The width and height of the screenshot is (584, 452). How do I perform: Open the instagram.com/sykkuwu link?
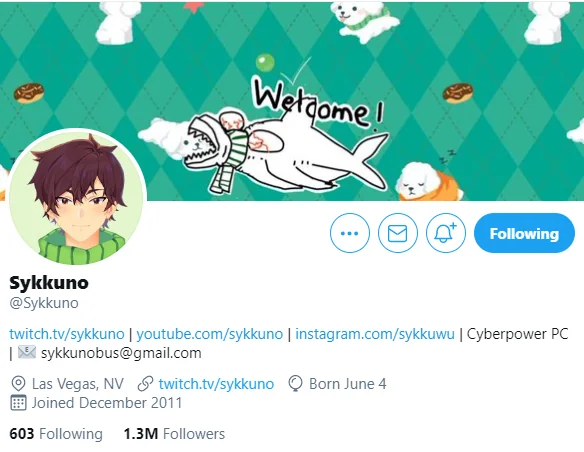pos(375,334)
